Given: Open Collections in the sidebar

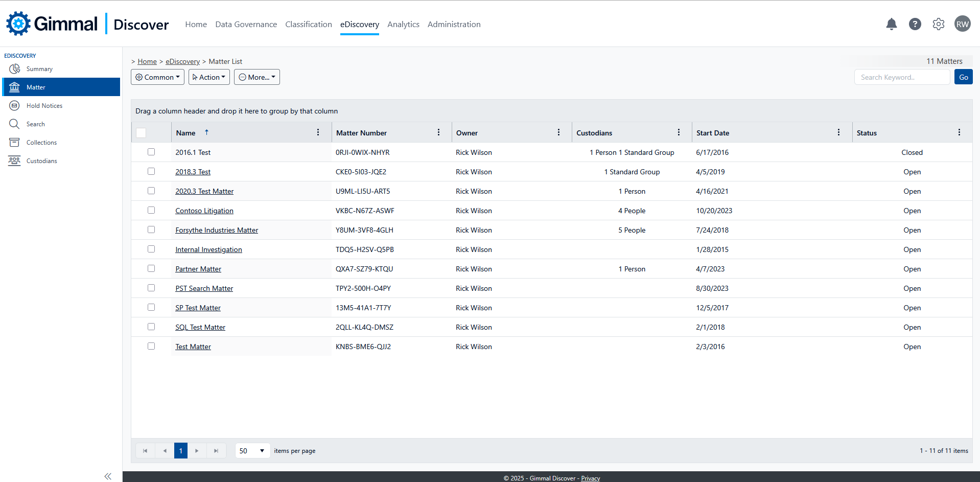Looking at the screenshot, I should coord(41,143).
